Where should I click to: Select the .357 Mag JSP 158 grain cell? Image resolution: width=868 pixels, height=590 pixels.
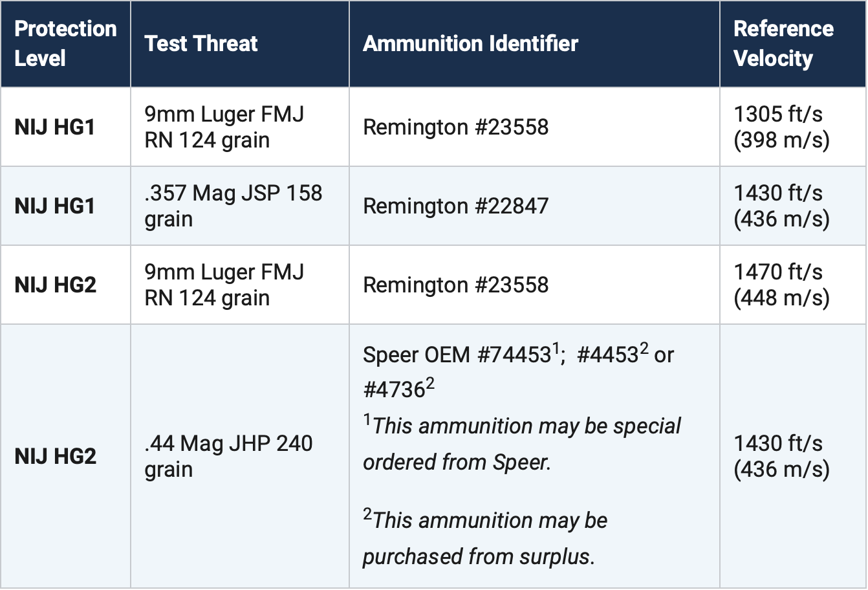pyautogui.click(x=233, y=206)
